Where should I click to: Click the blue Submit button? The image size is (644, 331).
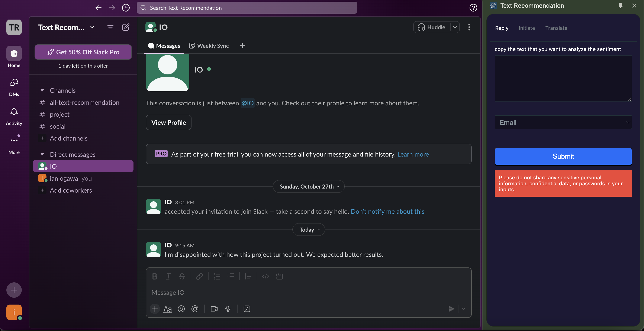coord(563,156)
